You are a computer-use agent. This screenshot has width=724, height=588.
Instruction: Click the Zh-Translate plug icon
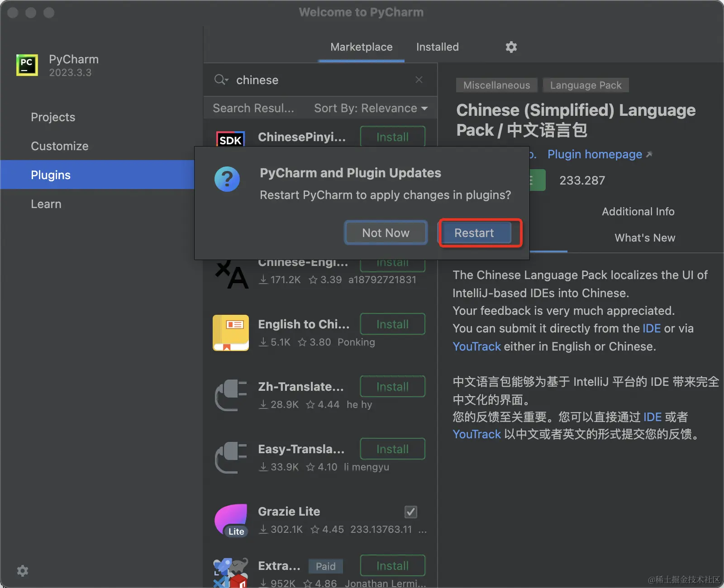pyautogui.click(x=231, y=395)
